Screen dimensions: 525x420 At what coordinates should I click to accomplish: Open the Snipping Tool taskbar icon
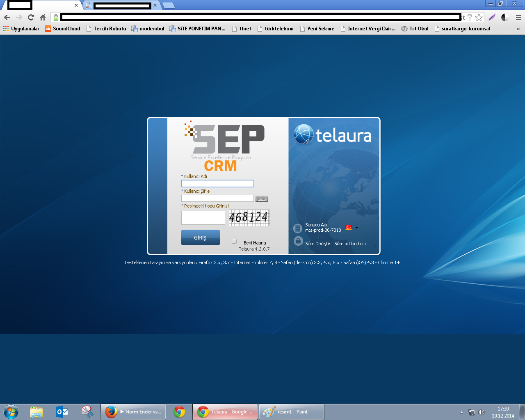87,412
